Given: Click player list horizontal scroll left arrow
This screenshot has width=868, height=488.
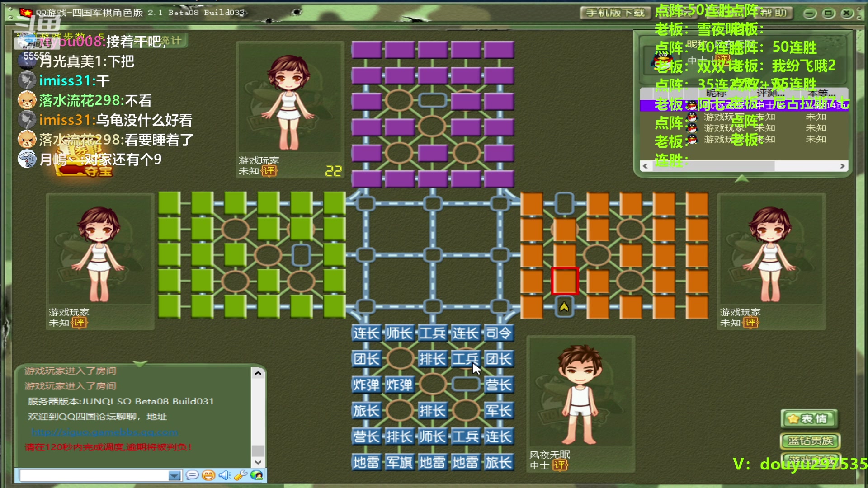Looking at the screenshot, I should pos(646,166).
